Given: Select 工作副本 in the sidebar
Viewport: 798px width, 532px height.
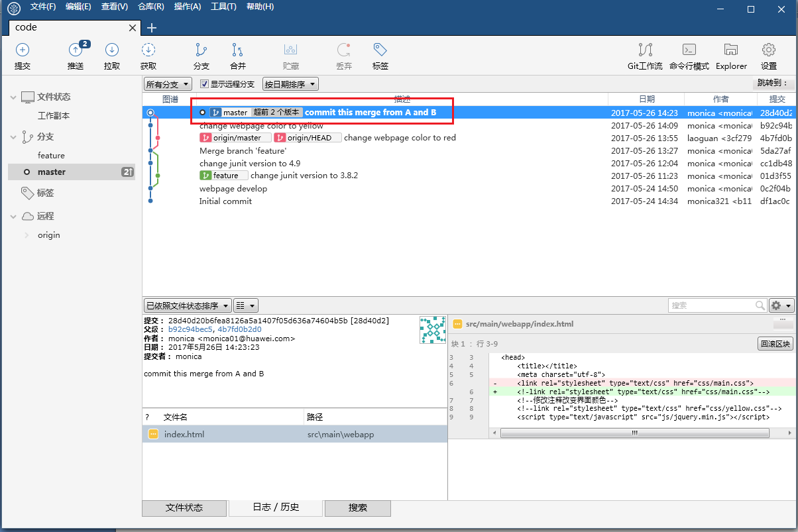Looking at the screenshot, I should (54, 116).
